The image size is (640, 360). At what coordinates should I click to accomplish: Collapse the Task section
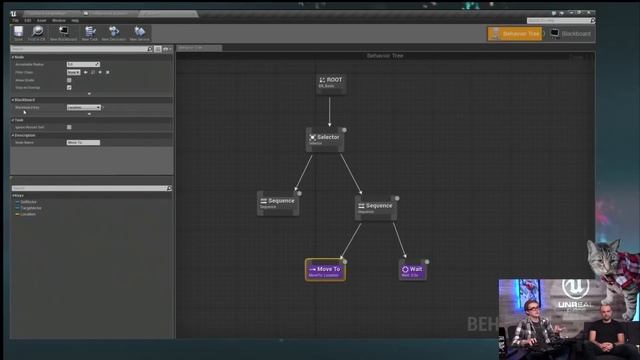coord(13,120)
